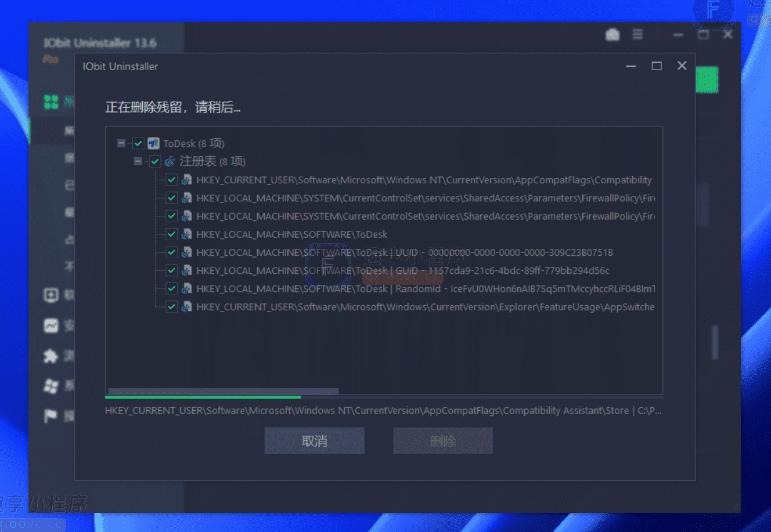The width and height of the screenshot is (771, 532).
Task: Toggle checkbox for ToDesk RandomId entry
Action: coord(172,288)
